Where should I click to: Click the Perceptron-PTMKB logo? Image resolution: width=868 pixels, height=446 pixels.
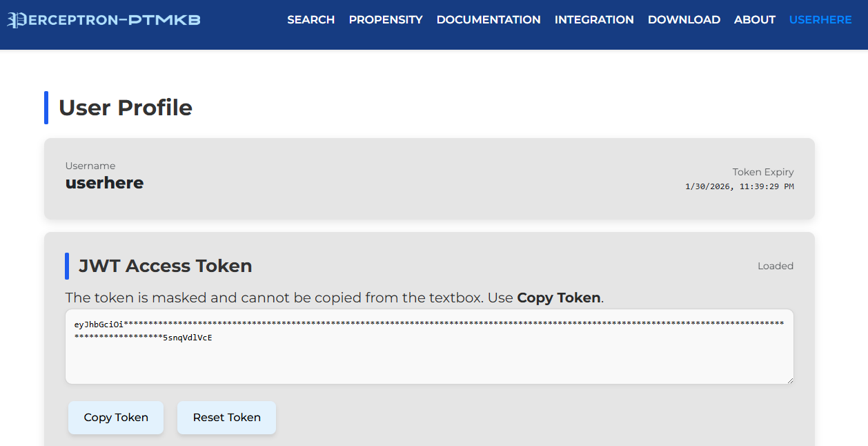(104, 20)
